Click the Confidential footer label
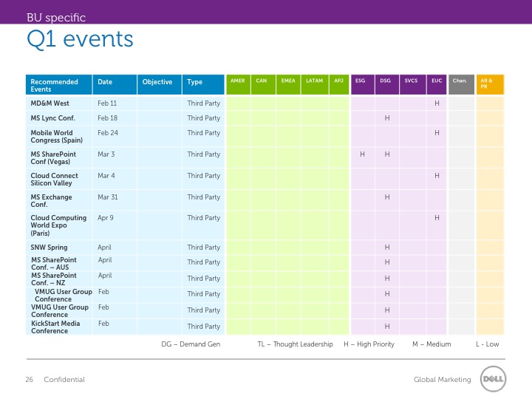This screenshot has width=532, height=399. (64, 379)
